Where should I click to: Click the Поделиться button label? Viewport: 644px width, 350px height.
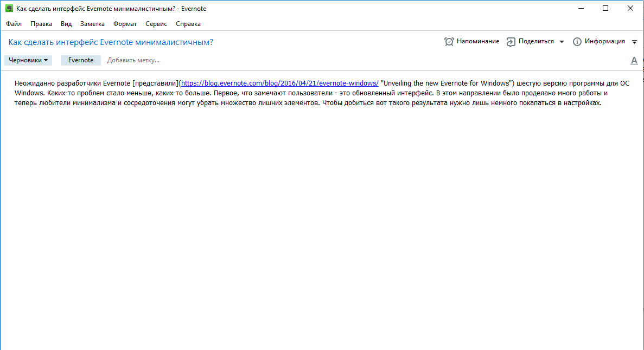[x=536, y=41]
